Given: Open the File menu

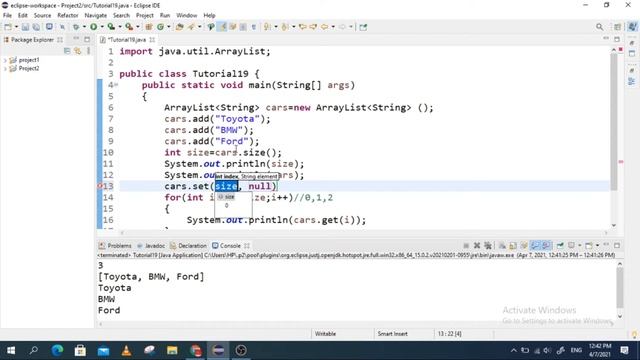Looking at the screenshot, I should [7, 15].
